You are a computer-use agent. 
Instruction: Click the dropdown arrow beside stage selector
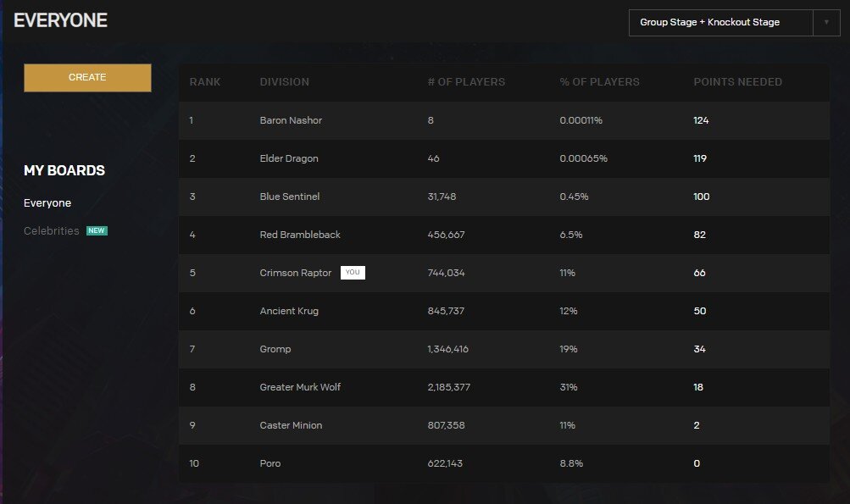(x=826, y=22)
